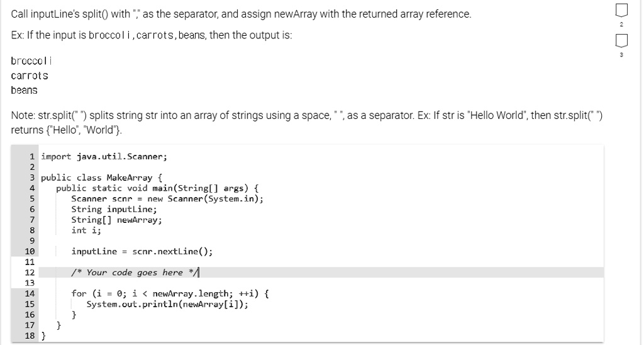The image size is (644, 345).
Task: Click the 'String[] newArray;' declaration line
Action: pos(116,220)
